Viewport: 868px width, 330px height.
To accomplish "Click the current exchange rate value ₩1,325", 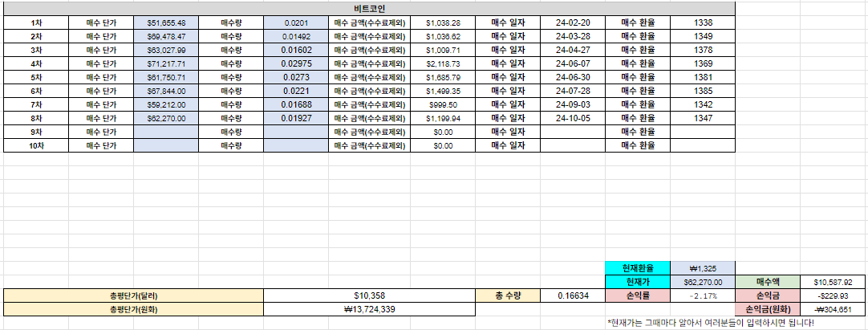I will (x=703, y=268).
